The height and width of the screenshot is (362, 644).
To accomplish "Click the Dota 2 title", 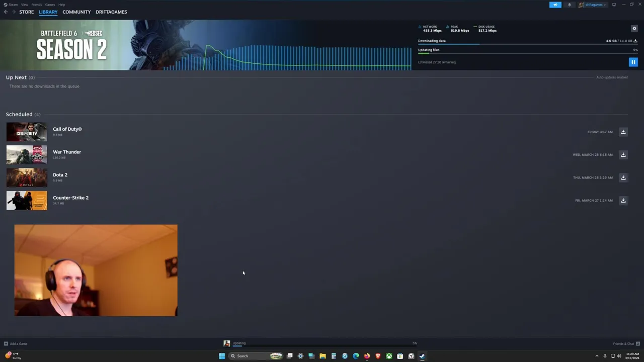I will click(x=60, y=175).
